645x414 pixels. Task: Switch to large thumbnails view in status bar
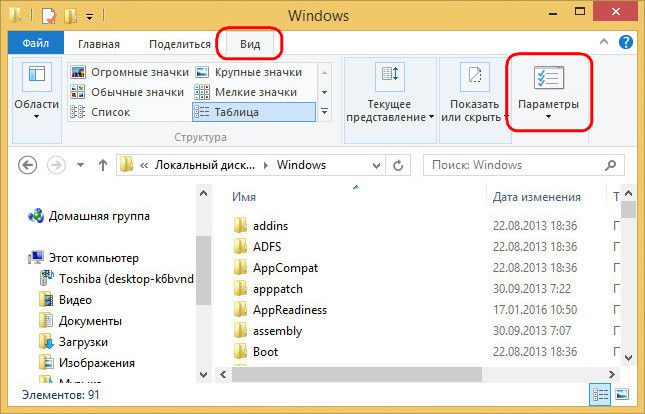[x=626, y=395]
